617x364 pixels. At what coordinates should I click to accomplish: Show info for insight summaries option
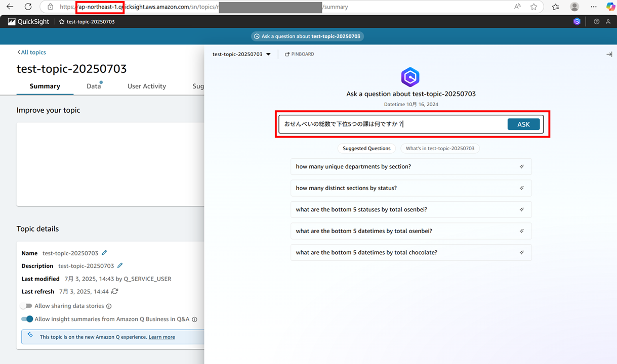click(194, 319)
